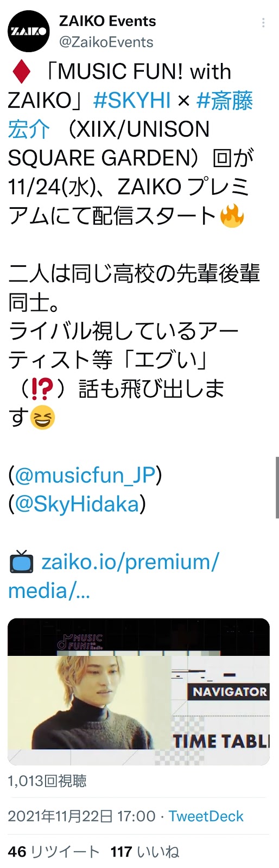Open the TweetDeck source link
The height and width of the screenshot is (868, 279).
point(206,816)
